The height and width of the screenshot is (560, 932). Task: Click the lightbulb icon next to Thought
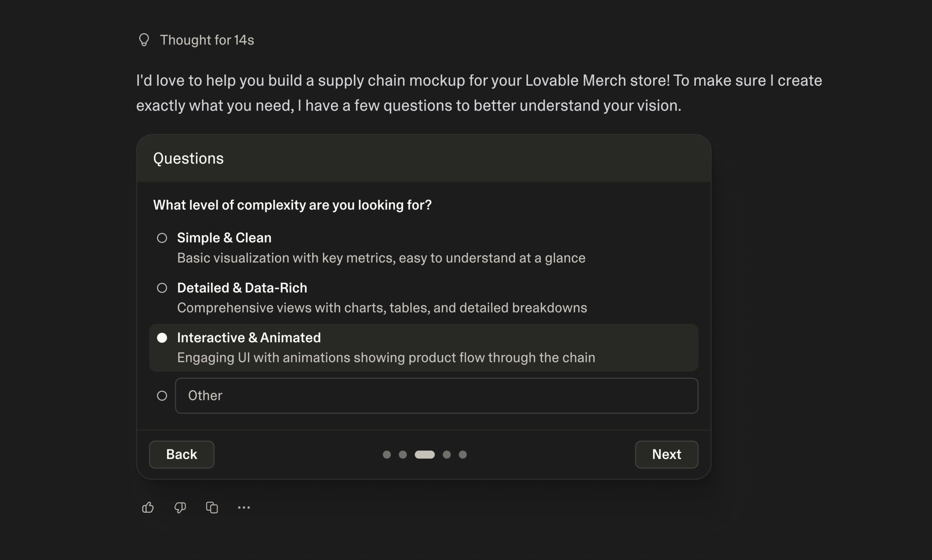144,40
